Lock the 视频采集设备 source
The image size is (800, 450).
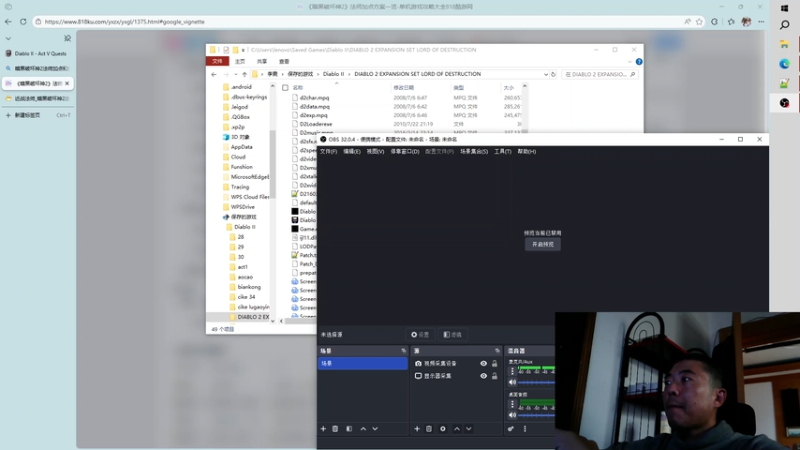pyautogui.click(x=494, y=364)
